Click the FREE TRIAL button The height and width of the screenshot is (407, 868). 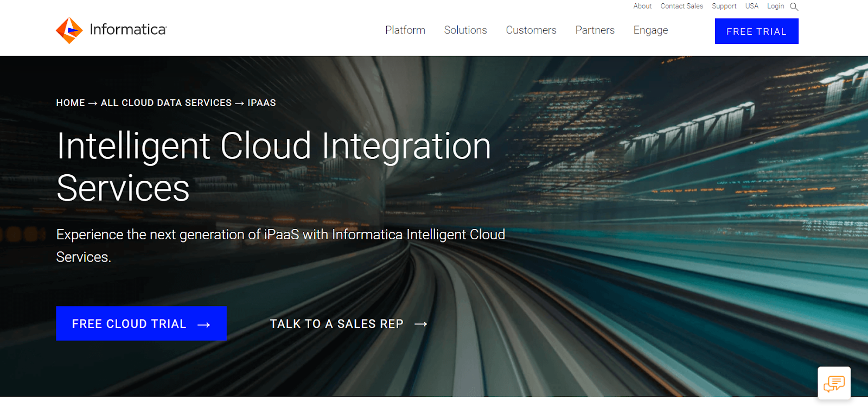tap(757, 31)
